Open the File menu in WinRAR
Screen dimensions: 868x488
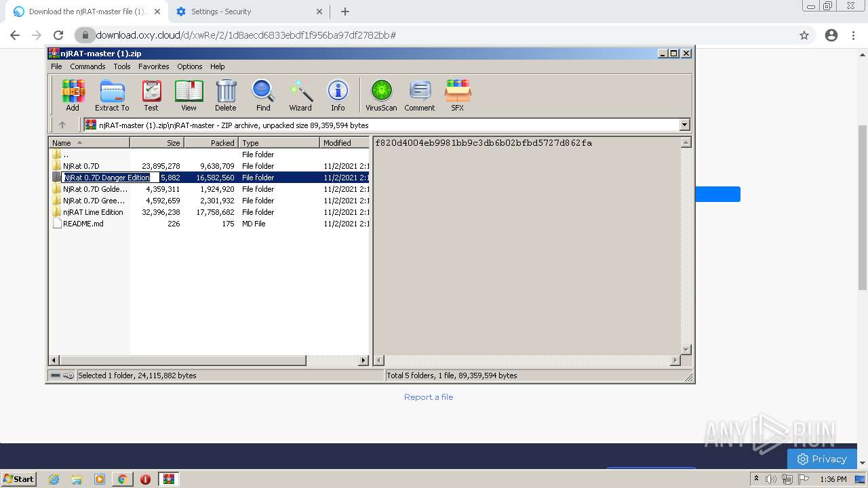(56, 66)
